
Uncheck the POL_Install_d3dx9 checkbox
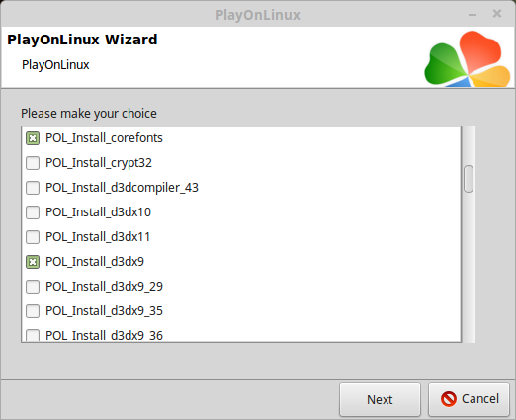click(x=33, y=262)
